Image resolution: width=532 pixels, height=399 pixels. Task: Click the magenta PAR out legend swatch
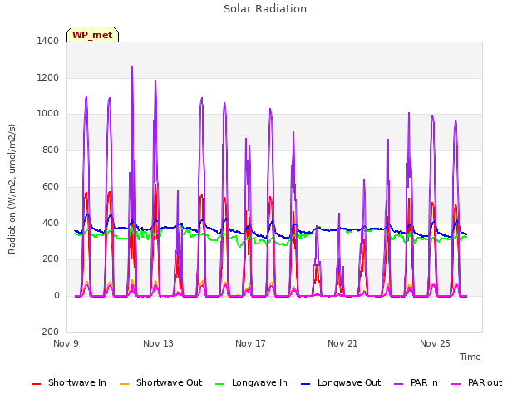(456, 384)
